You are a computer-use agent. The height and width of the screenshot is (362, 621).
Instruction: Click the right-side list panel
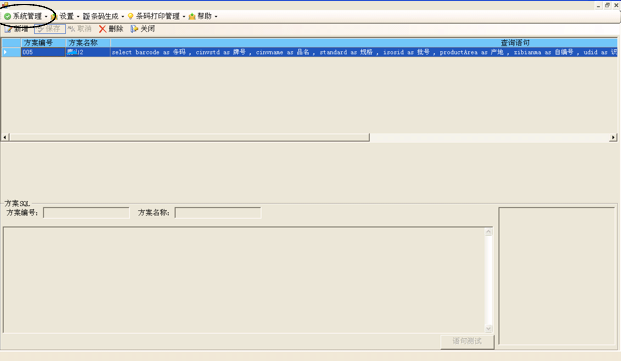[557, 276]
